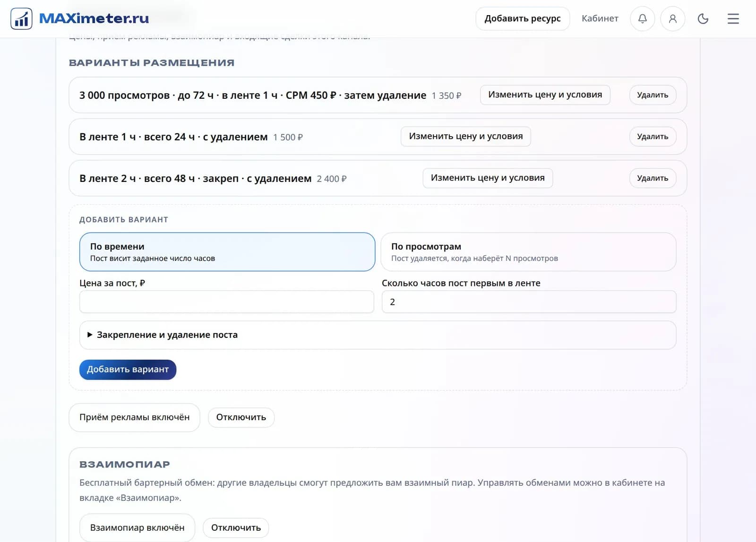
Task: Click the ВАРИАНТЫ РАЗМЕЩЕНИЯ heading
Action: (152, 63)
